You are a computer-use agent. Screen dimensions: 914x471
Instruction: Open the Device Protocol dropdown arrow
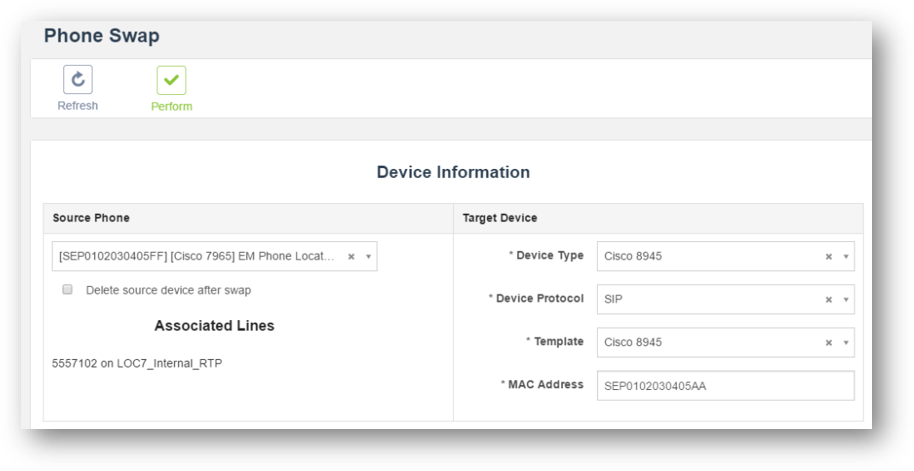coord(846,299)
